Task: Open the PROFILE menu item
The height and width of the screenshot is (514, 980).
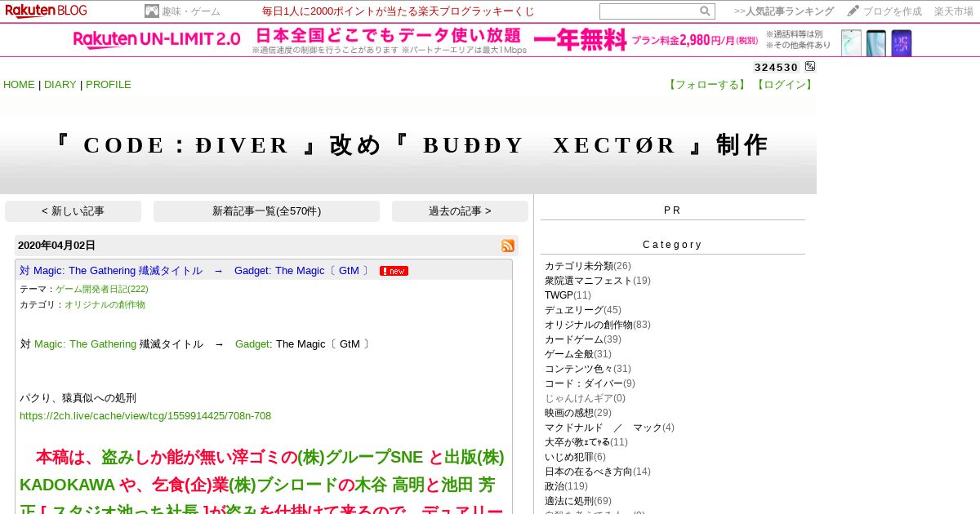Action: (109, 85)
